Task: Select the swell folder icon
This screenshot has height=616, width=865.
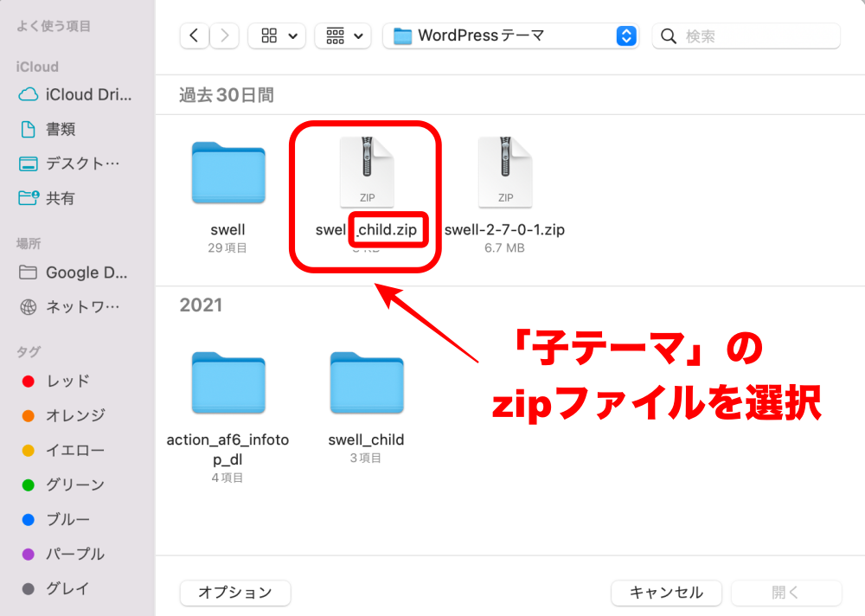Action: [x=228, y=173]
